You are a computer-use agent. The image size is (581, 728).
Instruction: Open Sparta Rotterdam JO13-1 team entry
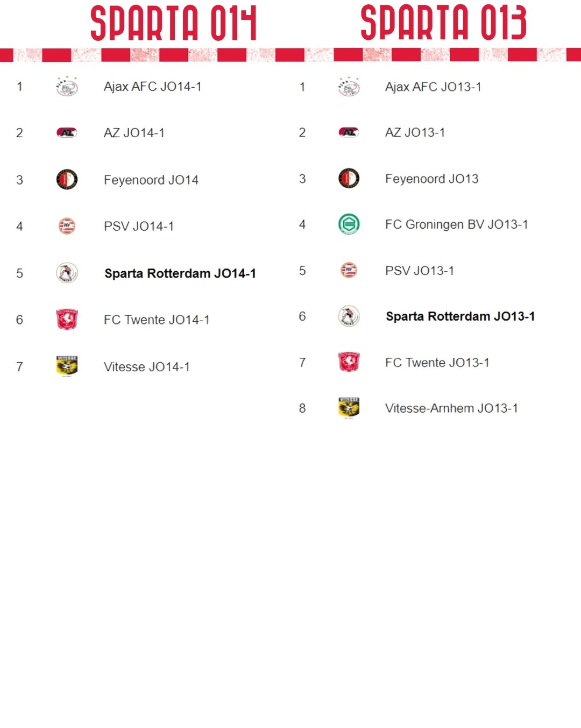point(460,316)
